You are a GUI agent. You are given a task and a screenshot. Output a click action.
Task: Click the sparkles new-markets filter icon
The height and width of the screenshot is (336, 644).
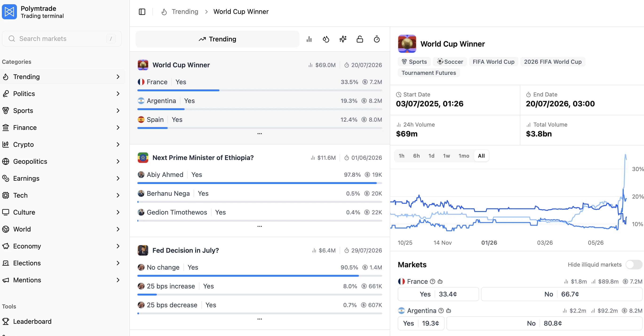click(x=343, y=39)
